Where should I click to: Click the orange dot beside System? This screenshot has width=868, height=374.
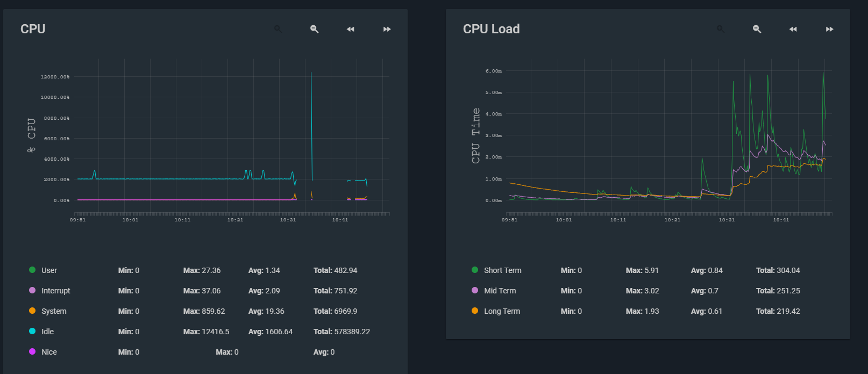pos(32,311)
